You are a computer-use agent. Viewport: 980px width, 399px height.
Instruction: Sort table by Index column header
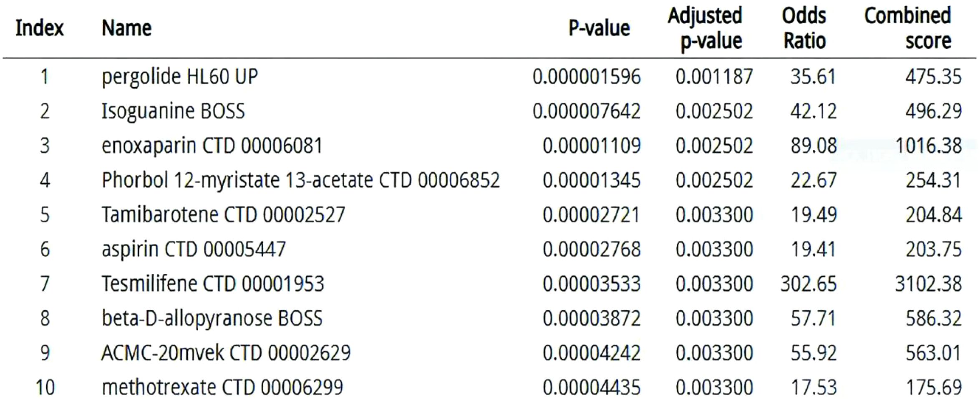click(39, 28)
